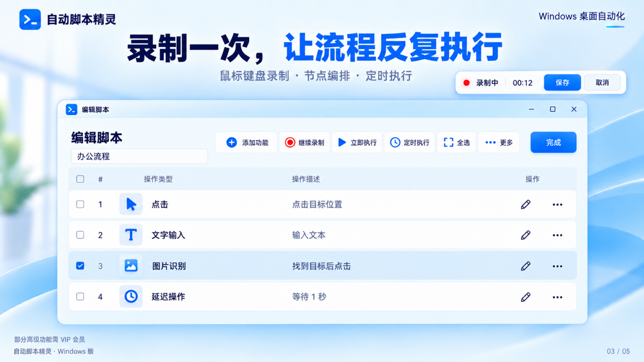The height and width of the screenshot is (362, 644).
Task: Edit the 文字输入 row with pencil icon
Action: 526,235
